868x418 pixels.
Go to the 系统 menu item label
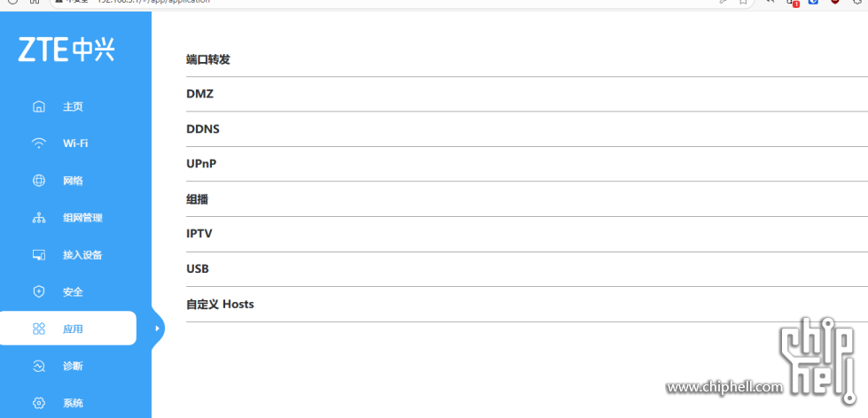tap(73, 403)
